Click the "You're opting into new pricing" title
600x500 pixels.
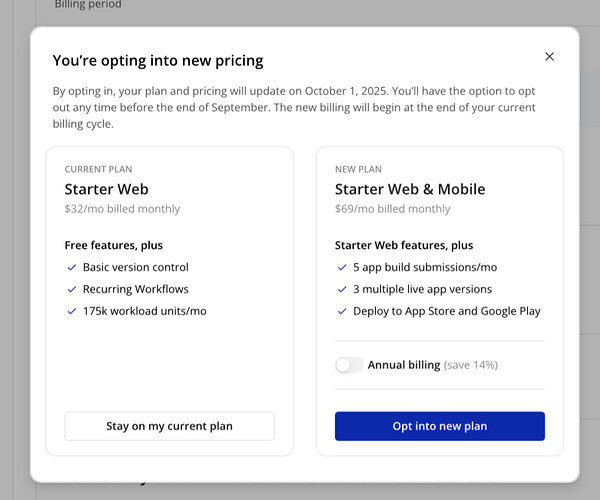[x=158, y=61]
